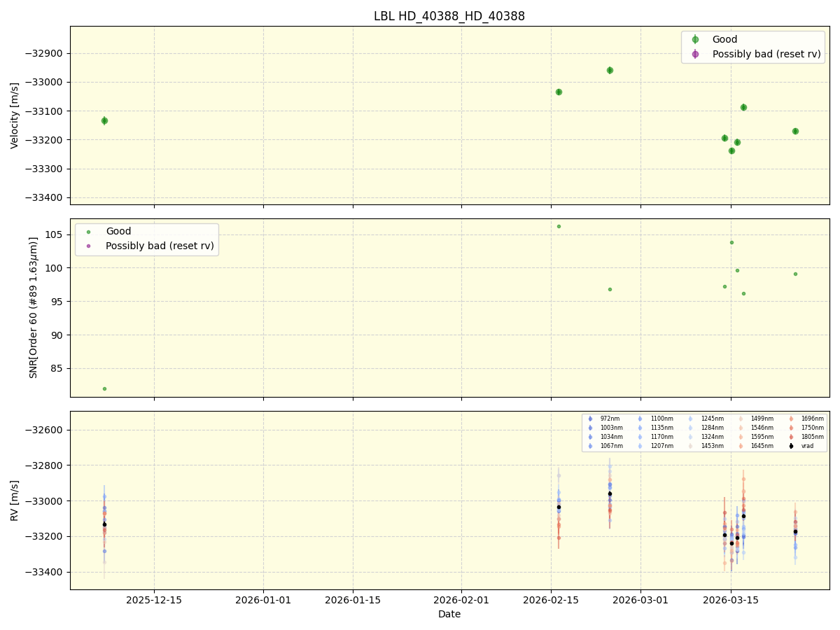
Task: Click the highest velocity point near -32960
Action: pyautogui.click(x=610, y=70)
